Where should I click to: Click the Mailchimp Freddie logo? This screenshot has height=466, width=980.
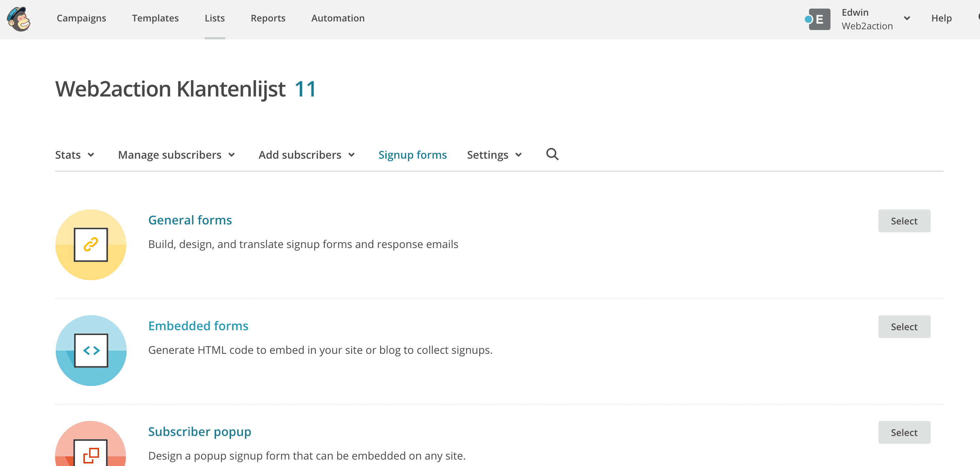coord(19,19)
